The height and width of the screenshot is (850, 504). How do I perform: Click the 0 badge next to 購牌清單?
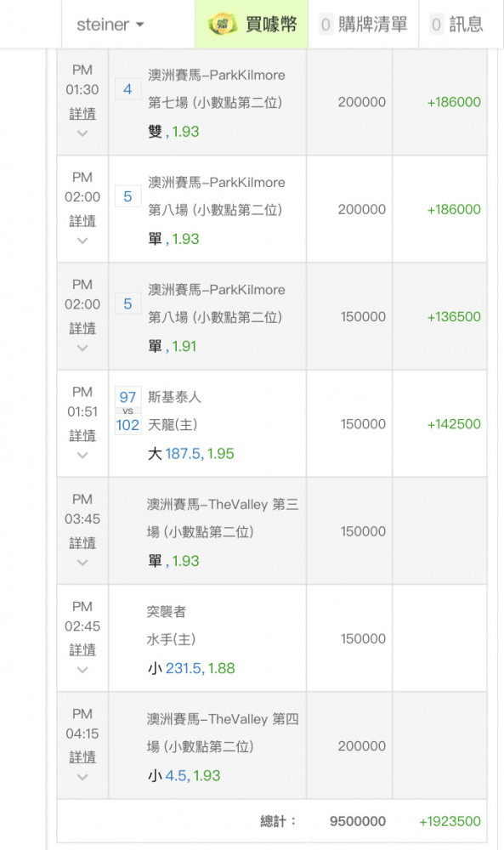click(326, 25)
